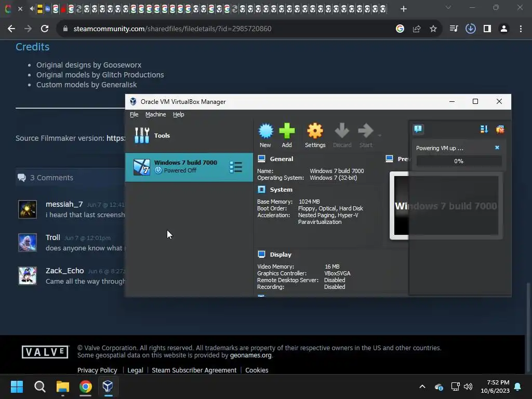Open Legal footer link
This screenshot has height=399, width=532.
pos(135,370)
